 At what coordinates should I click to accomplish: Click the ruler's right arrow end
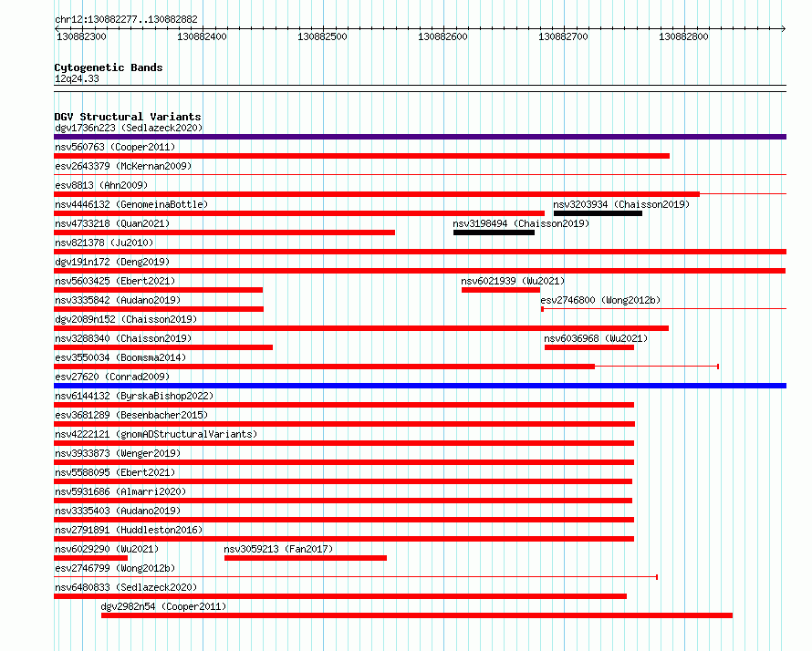(x=784, y=28)
